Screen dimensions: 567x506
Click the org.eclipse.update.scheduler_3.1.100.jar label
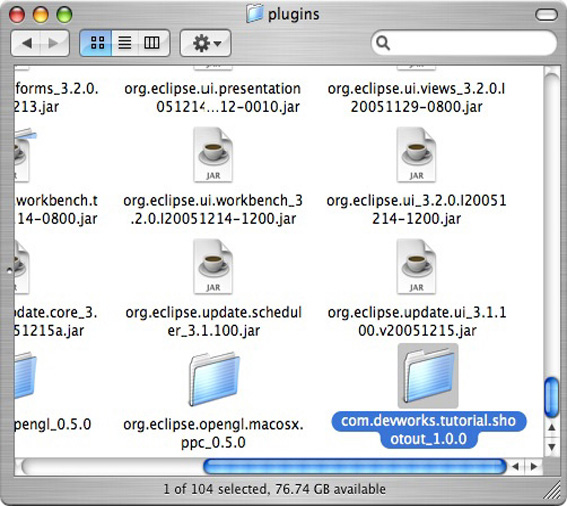(x=213, y=322)
